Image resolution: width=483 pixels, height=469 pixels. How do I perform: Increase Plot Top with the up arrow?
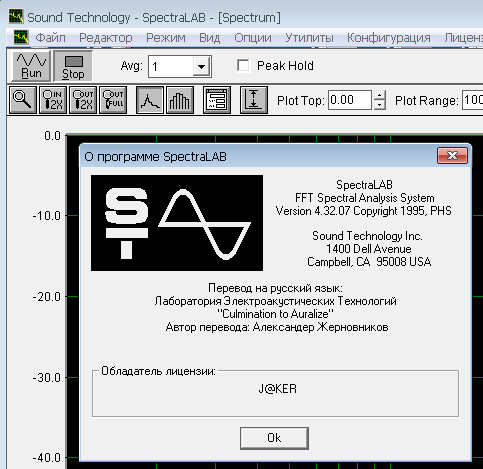pos(380,95)
